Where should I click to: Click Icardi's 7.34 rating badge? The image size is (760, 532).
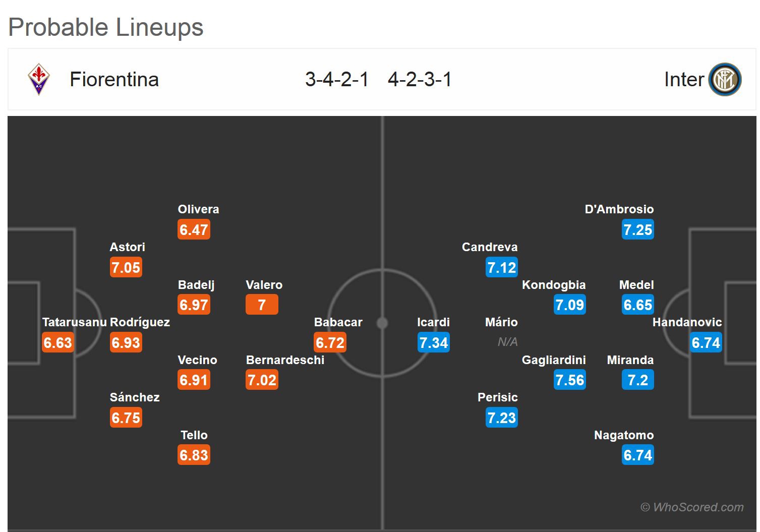coord(434,343)
